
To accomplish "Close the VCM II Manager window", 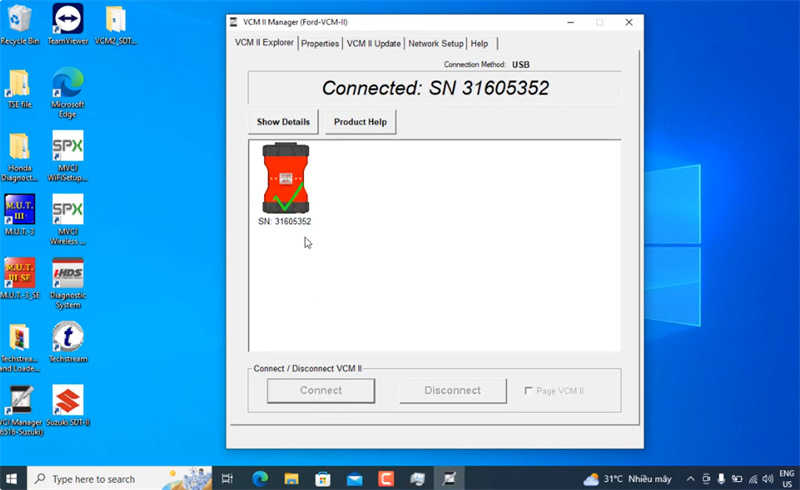I will 629,22.
